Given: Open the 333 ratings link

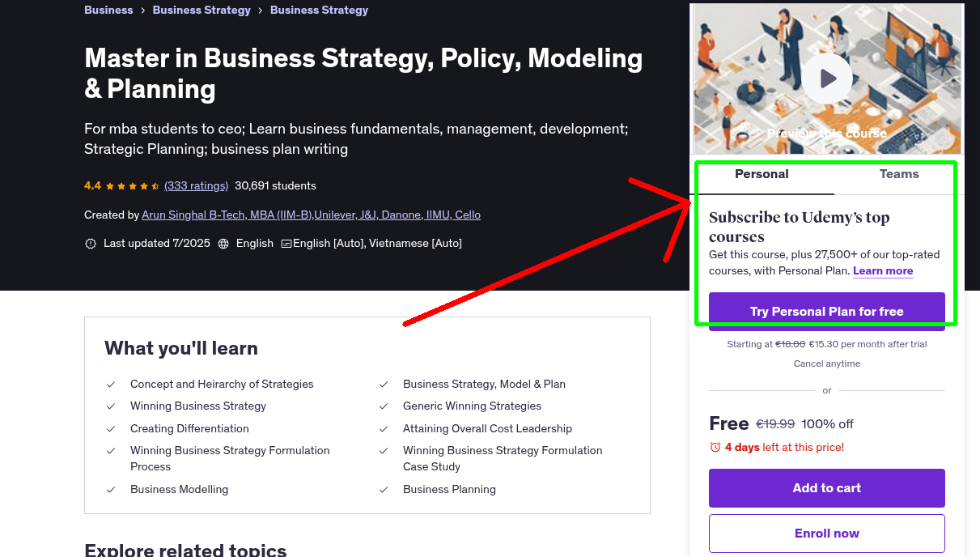Looking at the screenshot, I should (x=196, y=185).
